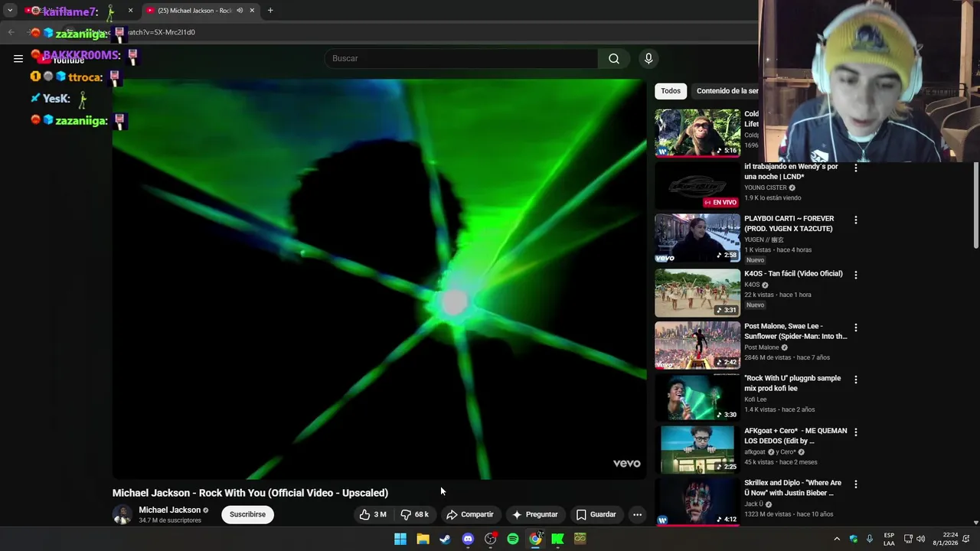Viewport: 980px width, 551px height.
Task: Click the Suscribirse button
Action: tap(247, 514)
